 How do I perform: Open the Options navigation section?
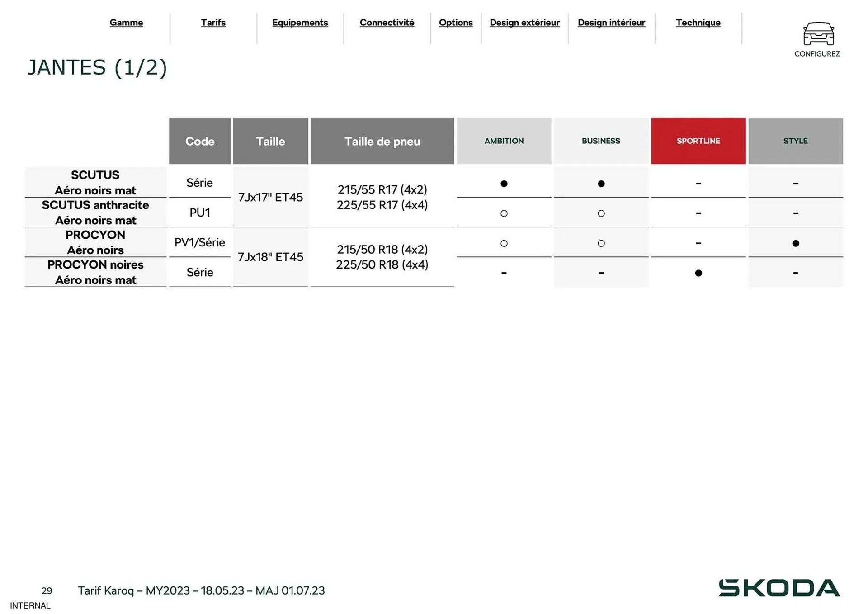[456, 23]
